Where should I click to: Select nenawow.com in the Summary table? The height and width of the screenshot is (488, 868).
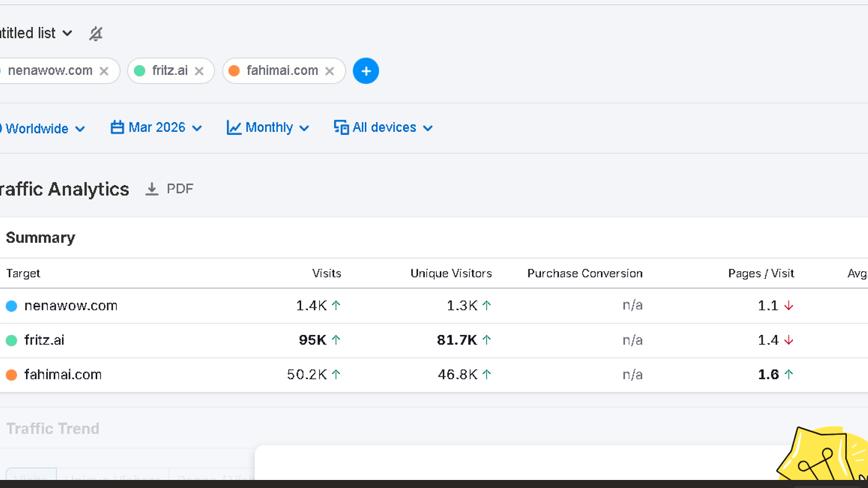coord(71,305)
